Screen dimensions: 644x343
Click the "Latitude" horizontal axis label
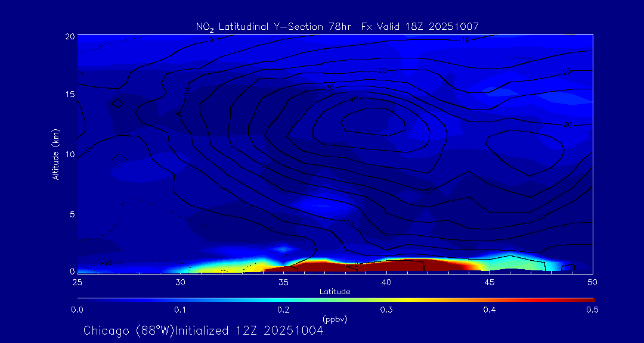(335, 292)
